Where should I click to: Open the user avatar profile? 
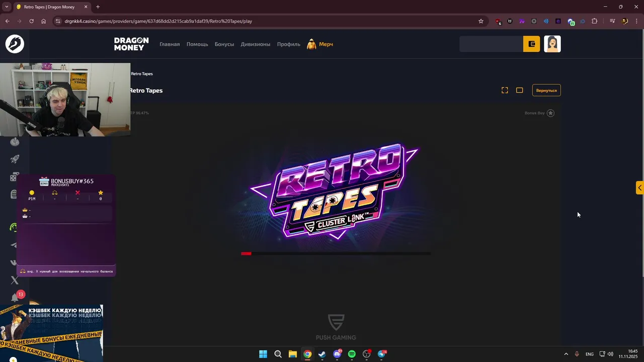[x=552, y=44]
